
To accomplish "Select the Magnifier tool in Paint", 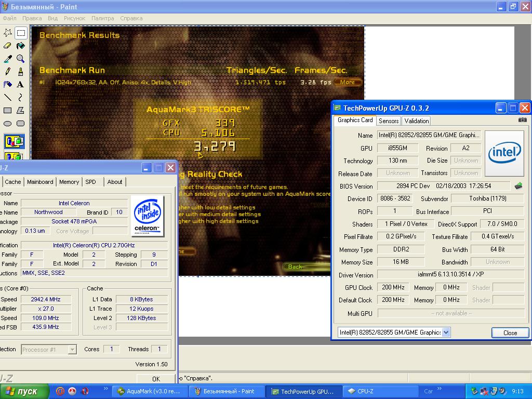I will [21, 59].
